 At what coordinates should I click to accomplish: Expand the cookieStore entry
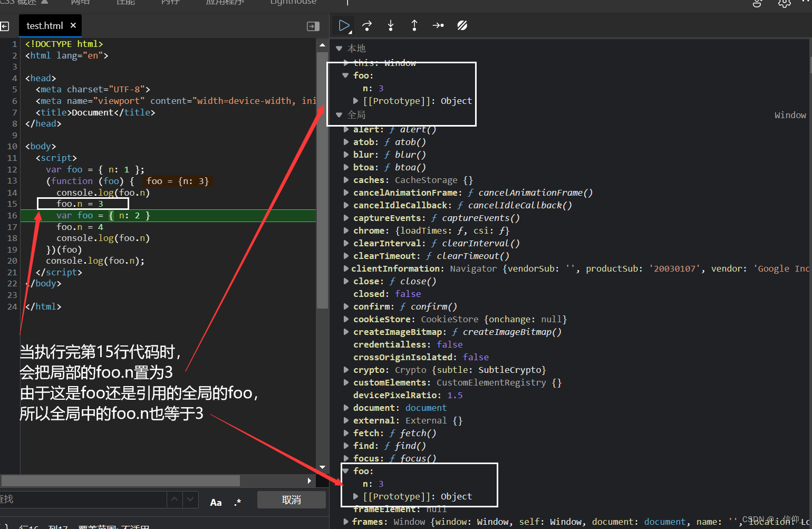[x=346, y=319]
